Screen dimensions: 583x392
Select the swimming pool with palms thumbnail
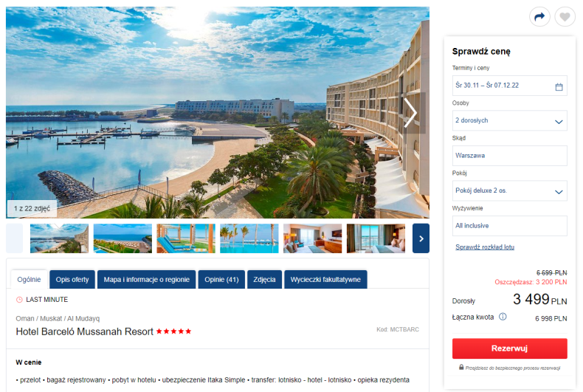[x=249, y=238]
